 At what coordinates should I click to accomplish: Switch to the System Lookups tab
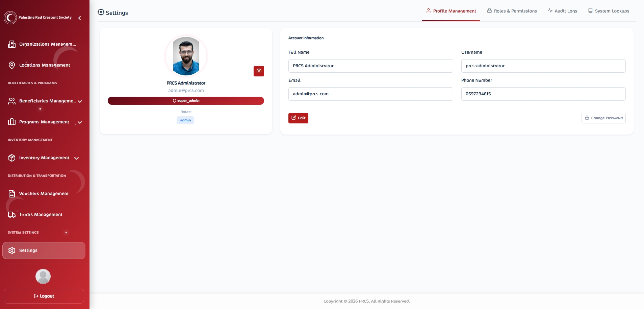[x=609, y=11]
